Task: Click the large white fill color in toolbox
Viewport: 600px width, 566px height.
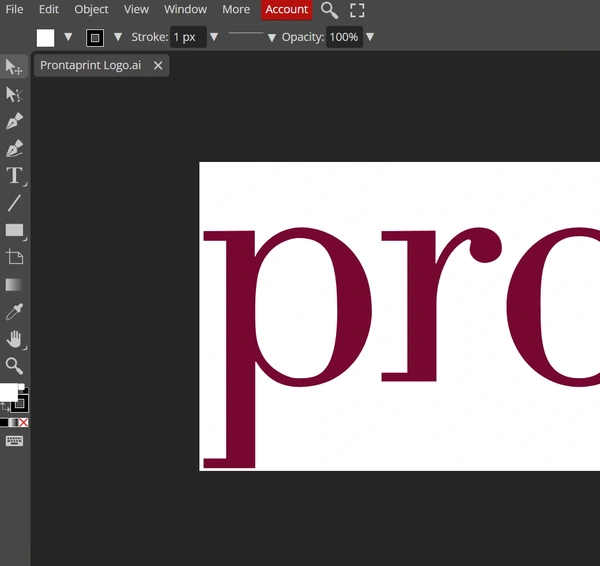Action: click(x=8, y=393)
